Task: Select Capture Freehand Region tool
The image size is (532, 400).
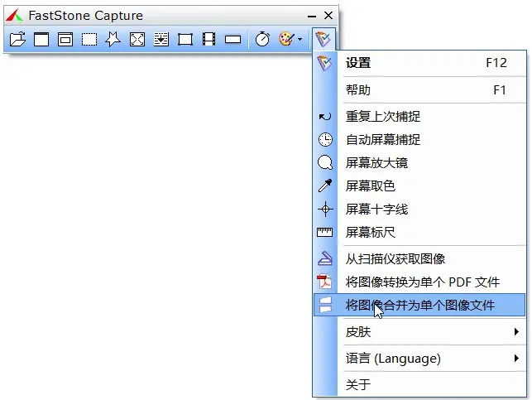Action: 113,40
